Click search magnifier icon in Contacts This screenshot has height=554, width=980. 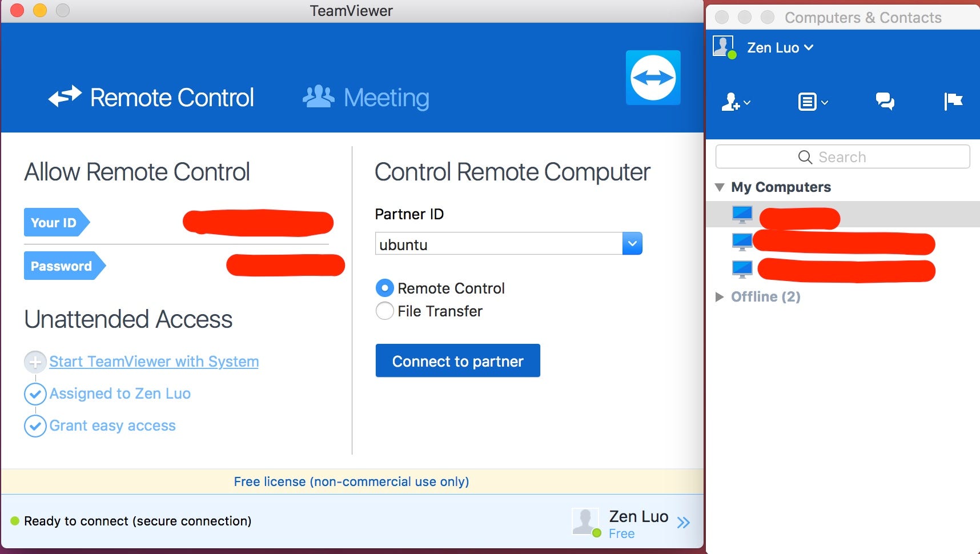(805, 157)
